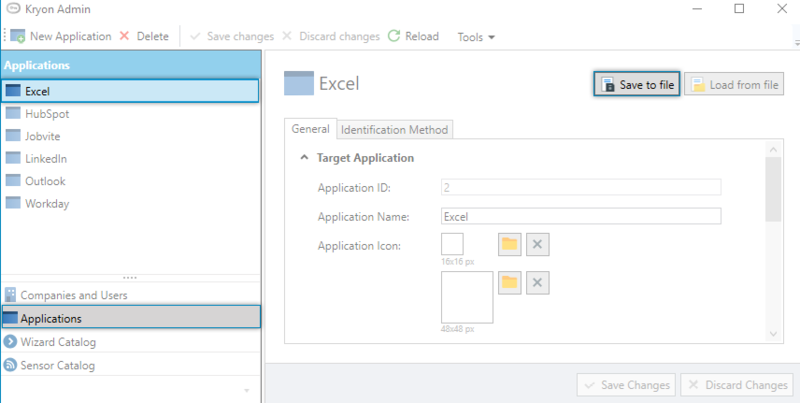Expand navigation pane options arrow

247,388
